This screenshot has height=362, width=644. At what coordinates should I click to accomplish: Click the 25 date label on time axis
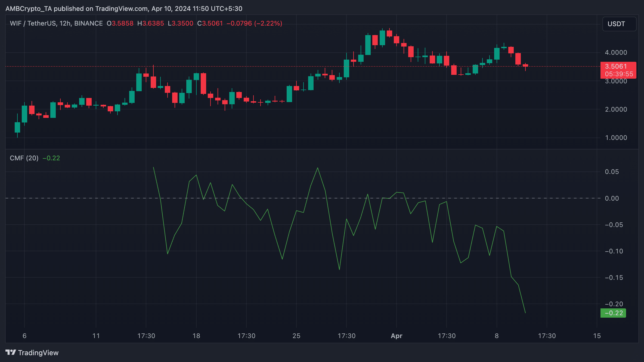point(296,336)
